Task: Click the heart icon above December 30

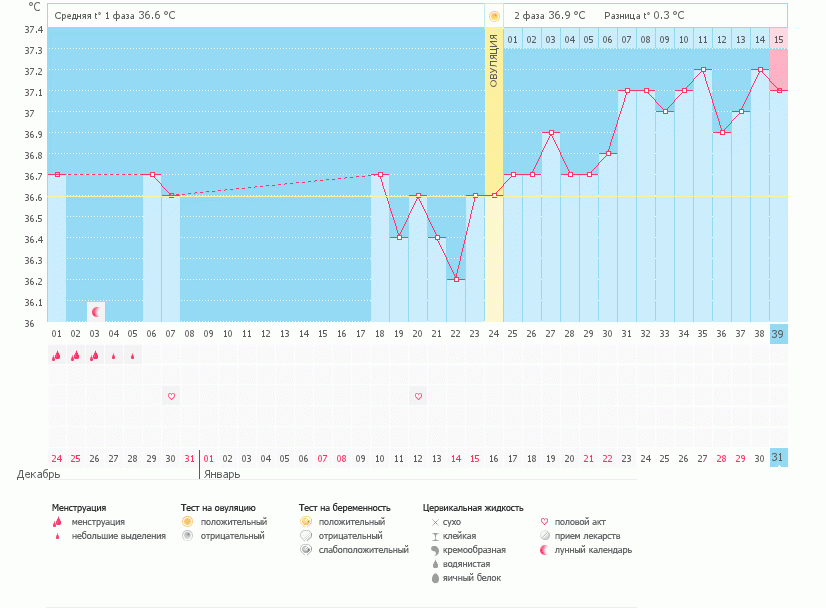Action: pos(171,396)
